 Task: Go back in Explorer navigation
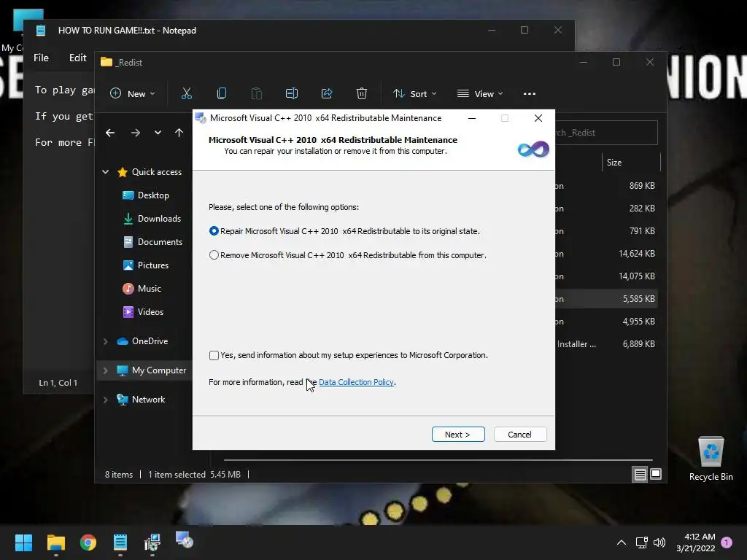(110, 133)
